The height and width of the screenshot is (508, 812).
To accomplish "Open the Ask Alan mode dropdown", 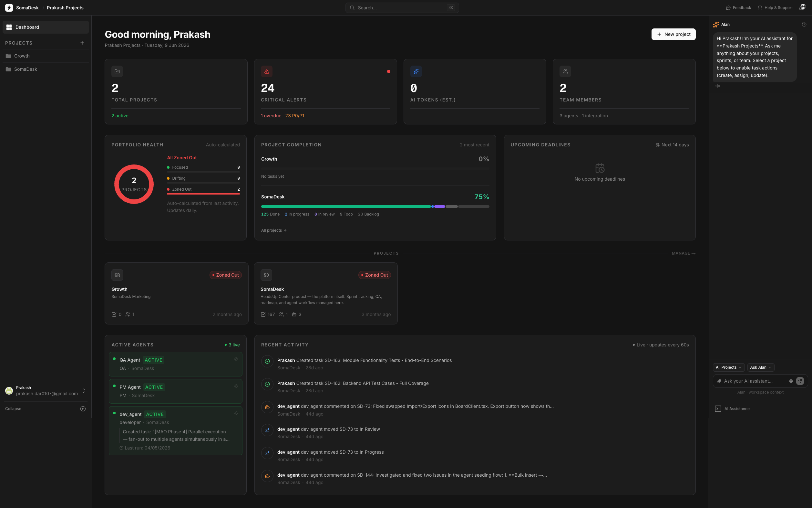I will [761, 367].
